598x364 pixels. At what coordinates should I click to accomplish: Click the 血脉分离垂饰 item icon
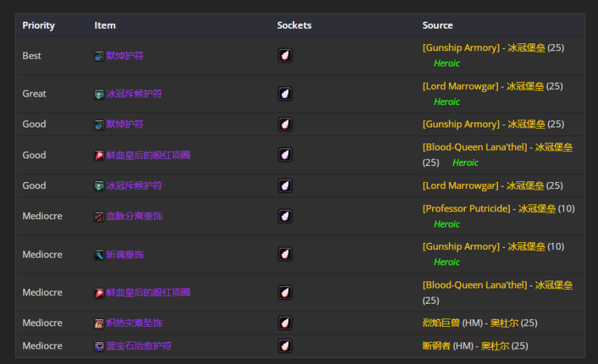99,217
